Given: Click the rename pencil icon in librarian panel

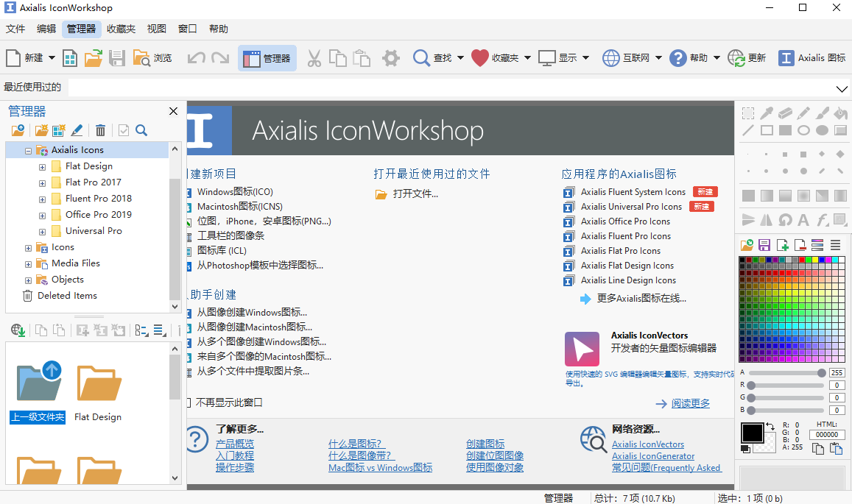Looking at the screenshot, I should (x=77, y=130).
